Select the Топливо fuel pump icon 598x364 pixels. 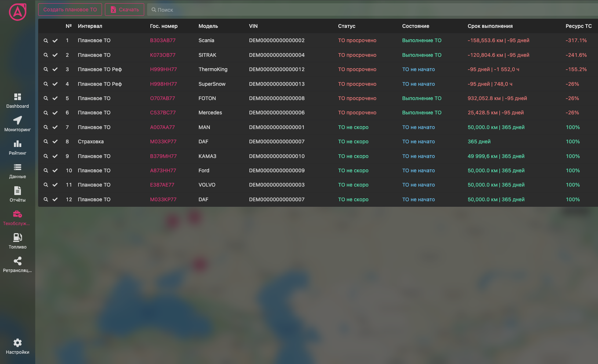click(17, 238)
